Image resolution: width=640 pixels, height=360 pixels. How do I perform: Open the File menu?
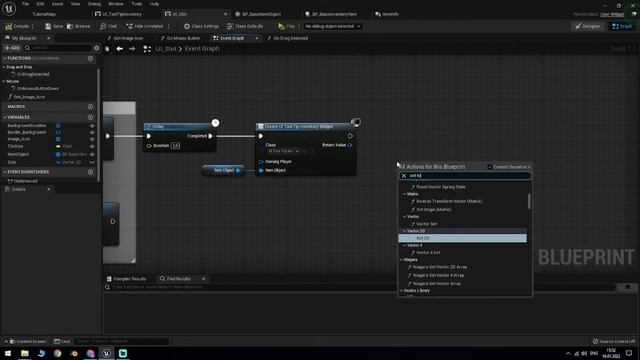pyautogui.click(x=25, y=4)
